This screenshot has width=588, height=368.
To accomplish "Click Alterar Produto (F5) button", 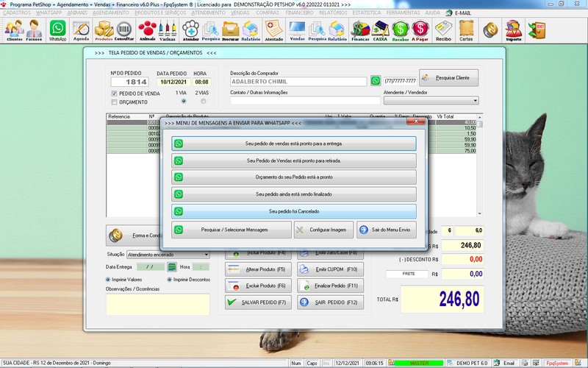I will (258, 269).
